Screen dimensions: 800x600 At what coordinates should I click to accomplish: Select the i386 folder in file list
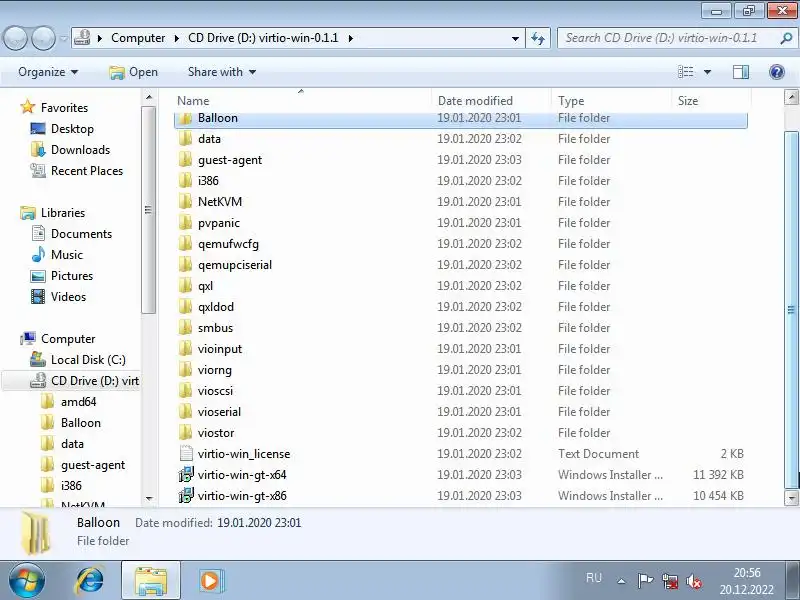coord(461,181)
